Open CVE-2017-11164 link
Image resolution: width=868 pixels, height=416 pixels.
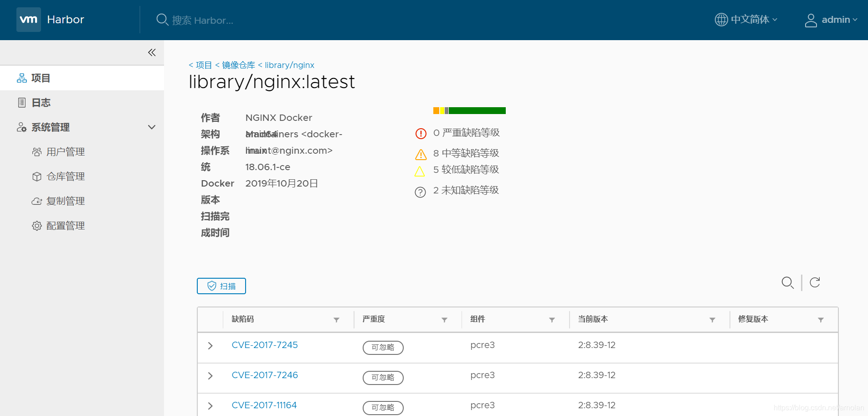(264, 406)
